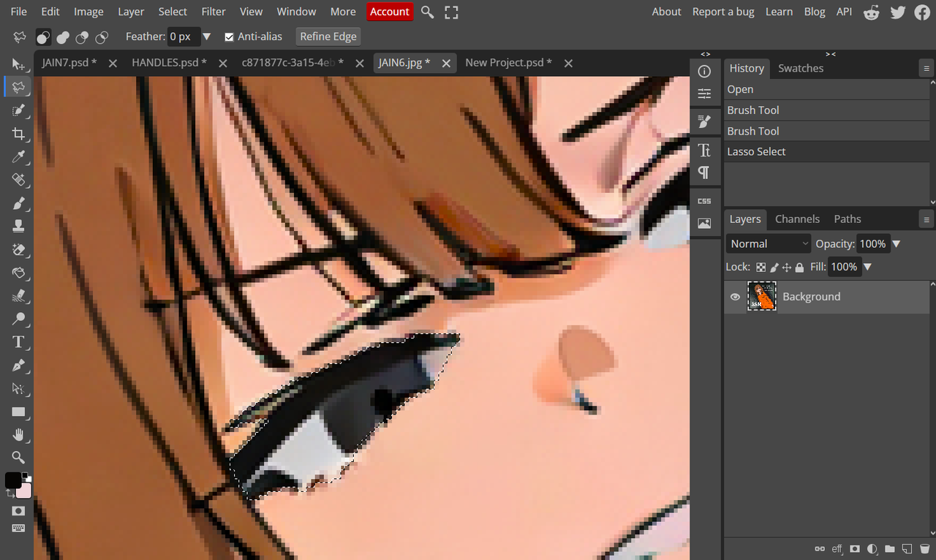Select the Hand tool
936x560 pixels.
(18, 434)
